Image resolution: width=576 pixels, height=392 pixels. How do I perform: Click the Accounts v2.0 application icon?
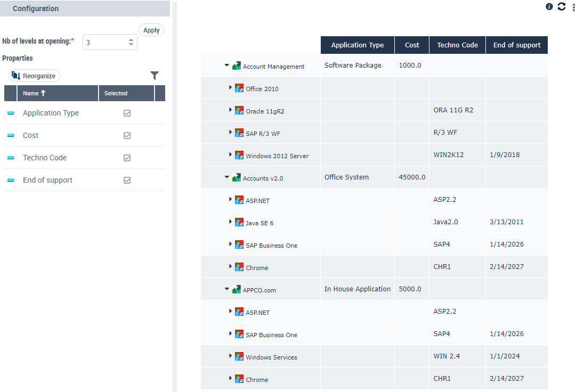click(237, 178)
